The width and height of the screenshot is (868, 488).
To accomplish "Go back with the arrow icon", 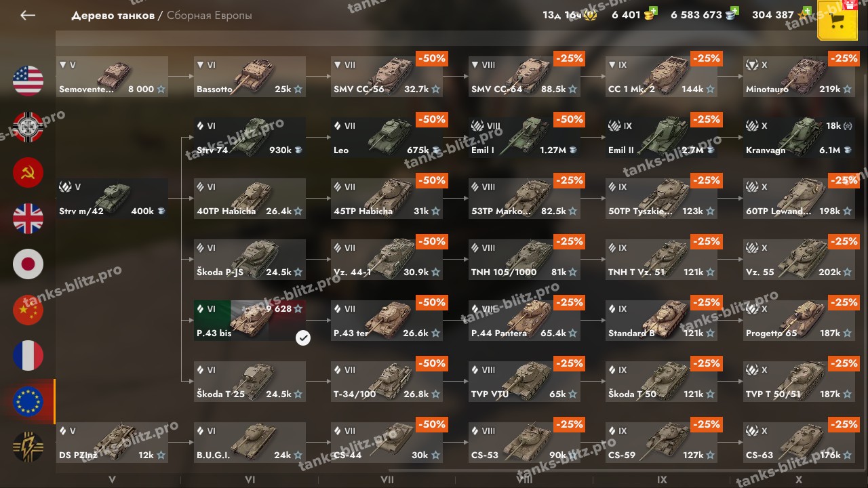I will (x=28, y=15).
